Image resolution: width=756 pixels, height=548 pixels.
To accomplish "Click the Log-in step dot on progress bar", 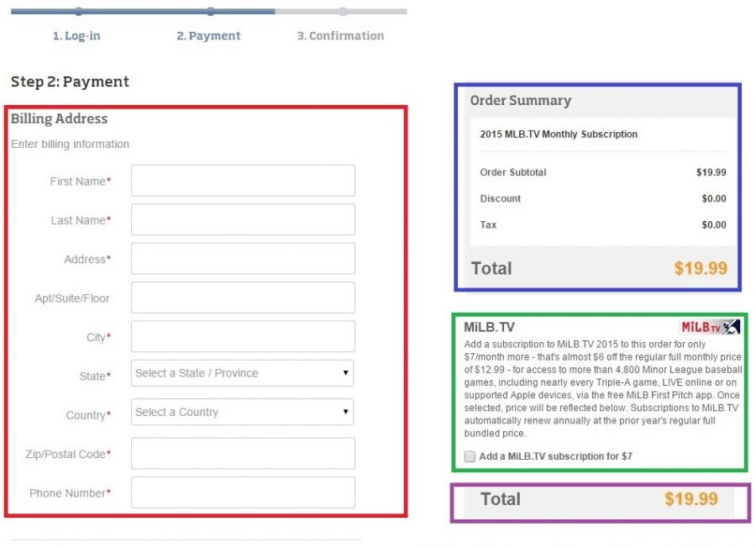I will (x=79, y=12).
